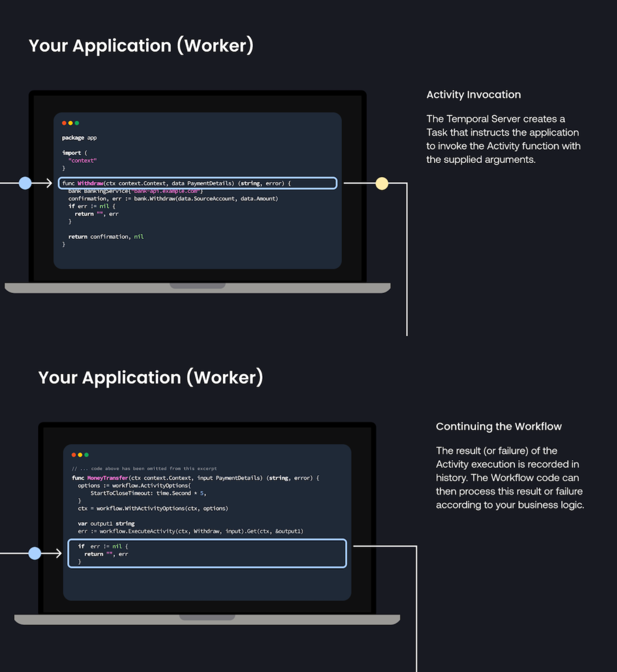Click "if err != nil {" inside the MoneyTransfer highlighted box

pyautogui.click(x=103, y=546)
